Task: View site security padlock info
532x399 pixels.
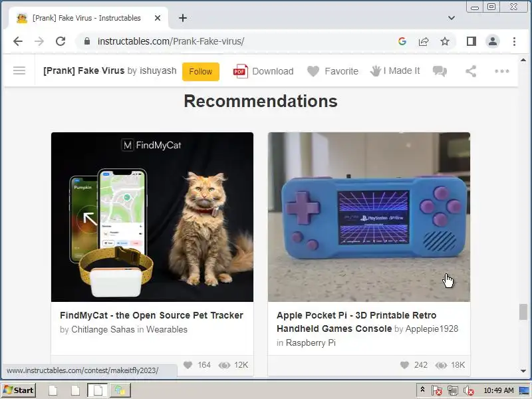Action: (87, 41)
